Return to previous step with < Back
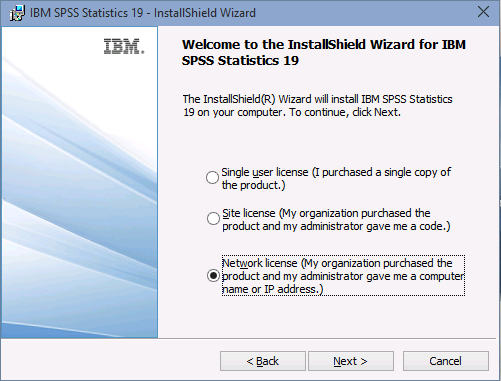This screenshot has height=381, width=501. coord(263,361)
